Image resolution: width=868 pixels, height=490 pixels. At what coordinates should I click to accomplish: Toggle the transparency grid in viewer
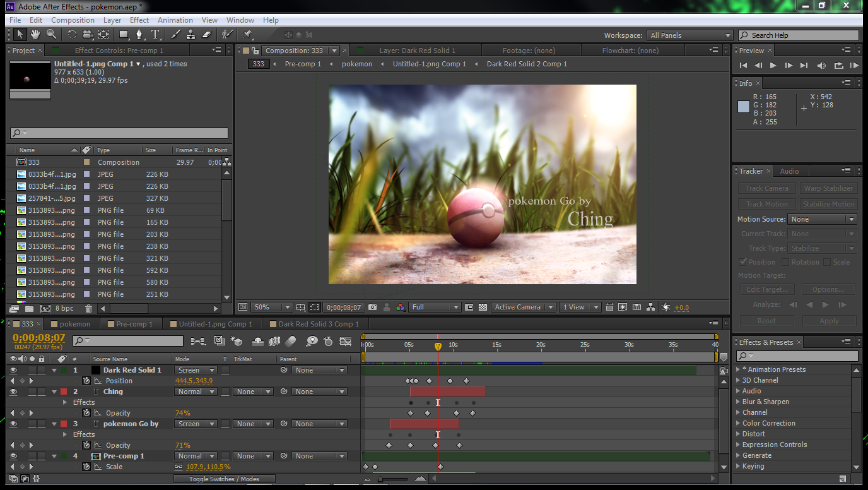(483, 308)
